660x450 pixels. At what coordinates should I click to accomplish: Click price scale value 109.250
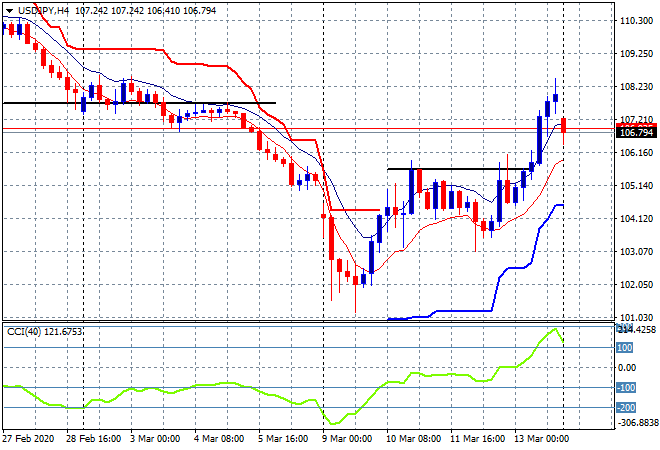(636, 54)
